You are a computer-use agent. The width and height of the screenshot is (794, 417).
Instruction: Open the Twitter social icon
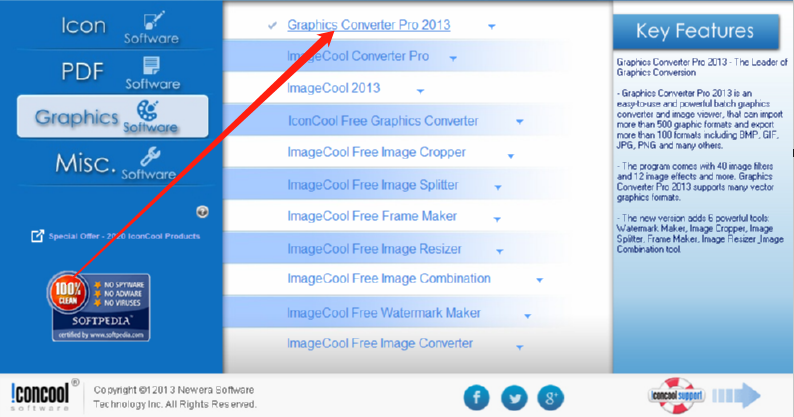click(514, 398)
